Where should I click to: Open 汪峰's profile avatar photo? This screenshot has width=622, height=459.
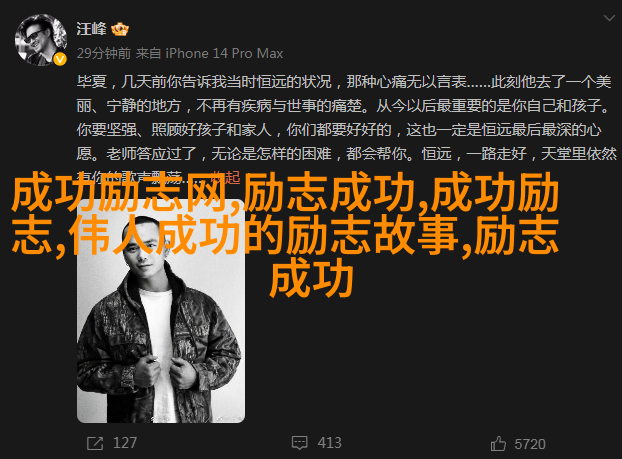41,40
